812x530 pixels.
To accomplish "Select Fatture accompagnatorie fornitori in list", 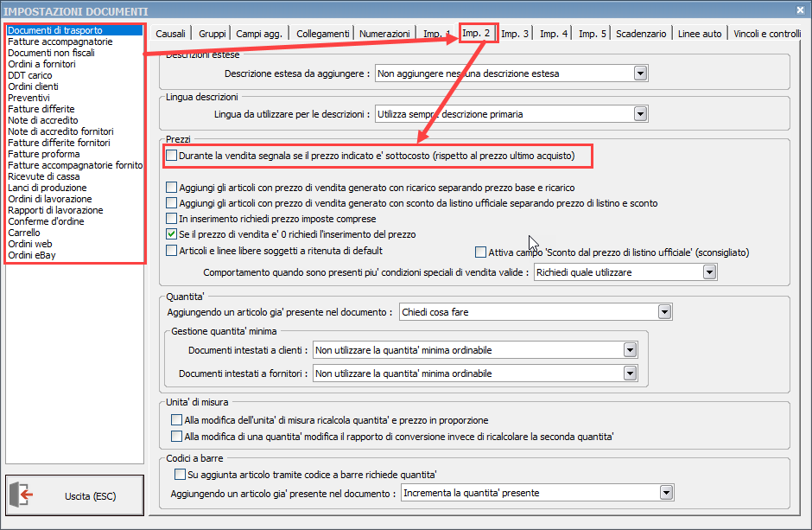I will [74, 165].
